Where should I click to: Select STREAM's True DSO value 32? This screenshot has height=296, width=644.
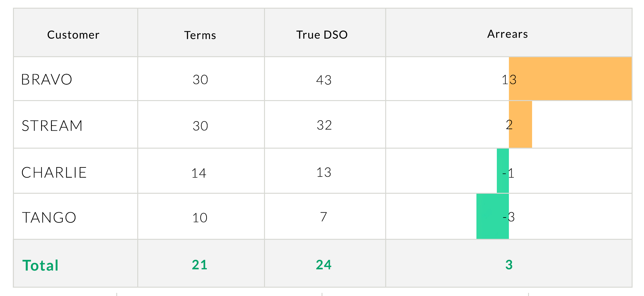[324, 125]
